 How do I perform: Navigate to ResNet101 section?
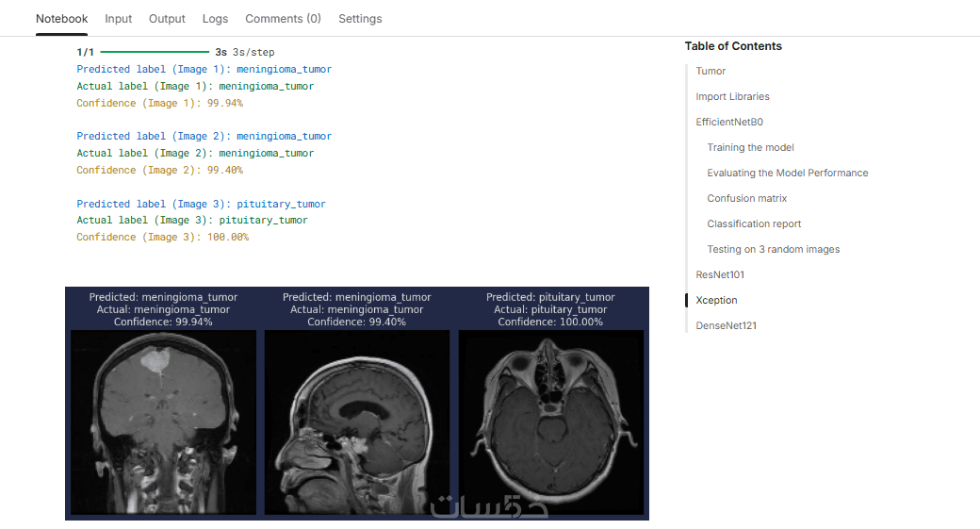click(x=720, y=274)
